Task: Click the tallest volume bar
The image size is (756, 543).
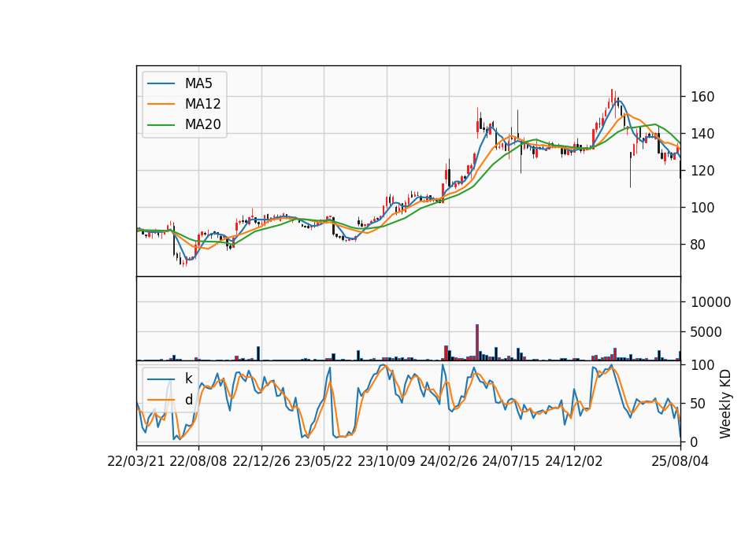Action: (477, 342)
